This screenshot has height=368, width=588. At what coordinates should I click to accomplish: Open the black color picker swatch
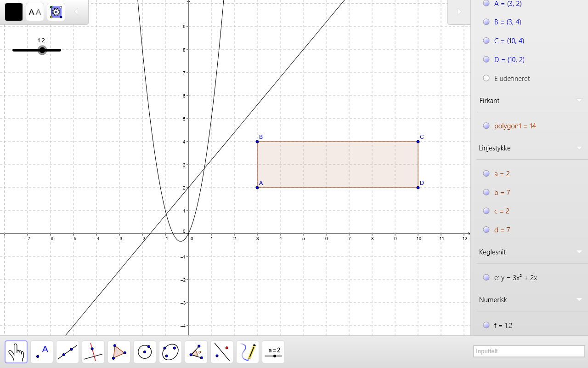[14, 12]
